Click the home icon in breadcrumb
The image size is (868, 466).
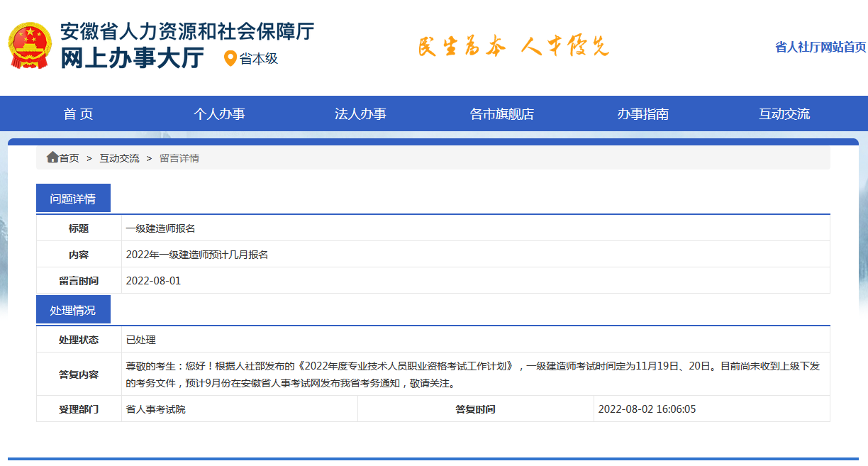pos(52,157)
